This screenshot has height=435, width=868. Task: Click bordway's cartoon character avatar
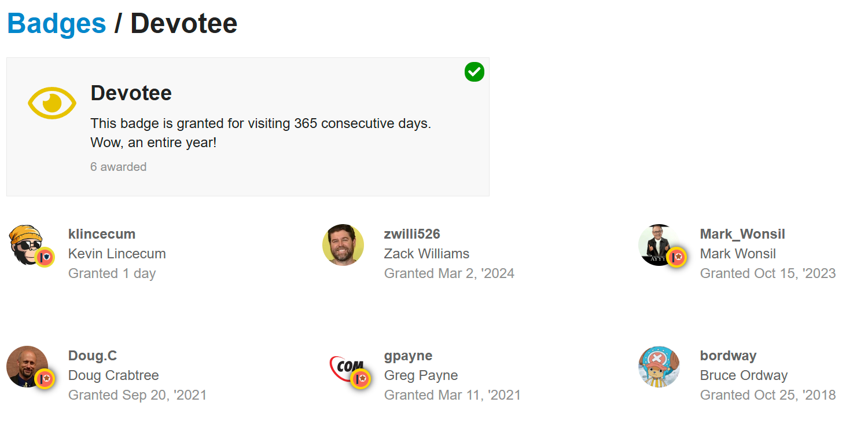pyautogui.click(x=659, y=367)
